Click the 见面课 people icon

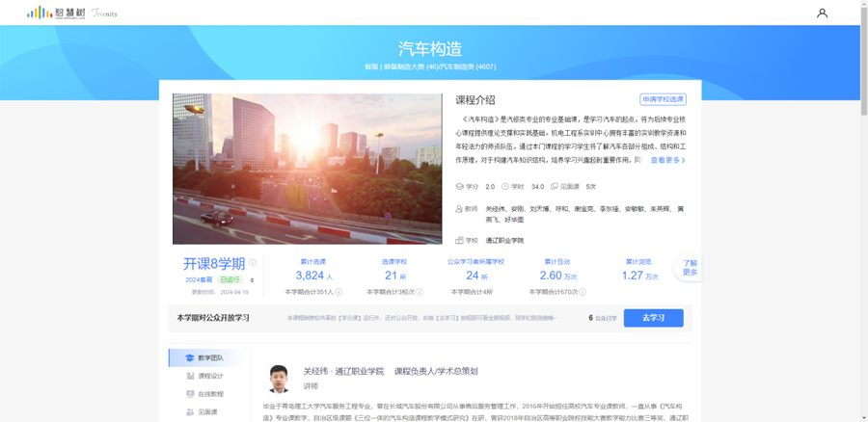click(190, 412)
